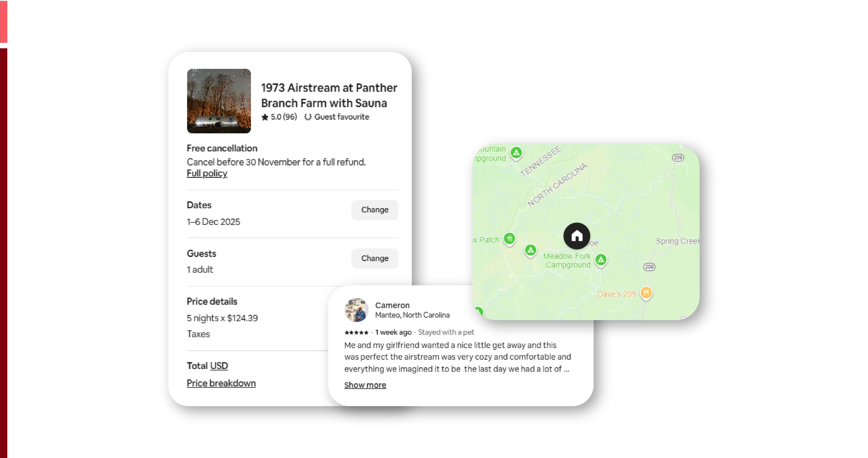Click the Dave's 209 restaurant pin
Screen dimensions: 868x458
(x=646, y=292)
